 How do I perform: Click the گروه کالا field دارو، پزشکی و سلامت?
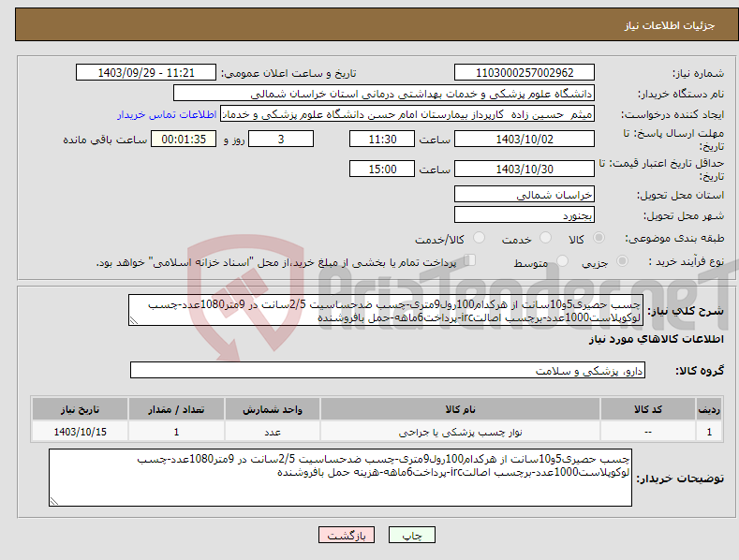pos(388,370)
